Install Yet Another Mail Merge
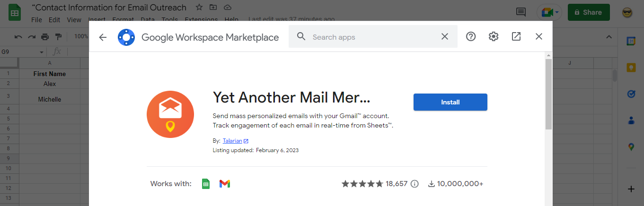Image resolution: width=644 pixels, height=206 pixels. coord(450,102)
